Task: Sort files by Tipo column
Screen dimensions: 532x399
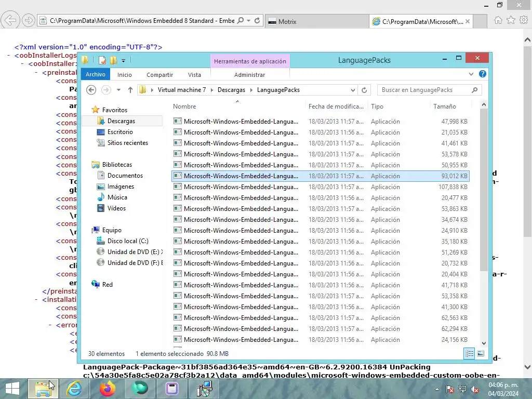Action: 377,106
